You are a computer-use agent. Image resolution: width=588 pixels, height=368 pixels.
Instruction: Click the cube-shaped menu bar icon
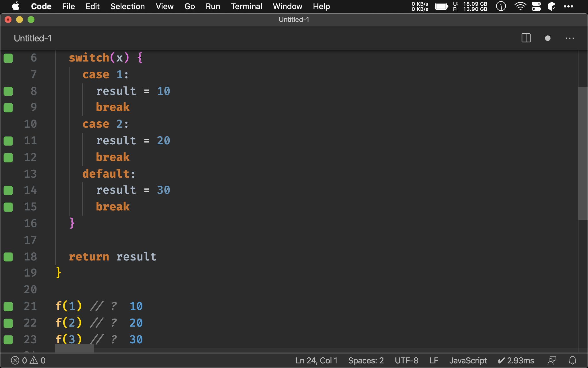(551, 6)
